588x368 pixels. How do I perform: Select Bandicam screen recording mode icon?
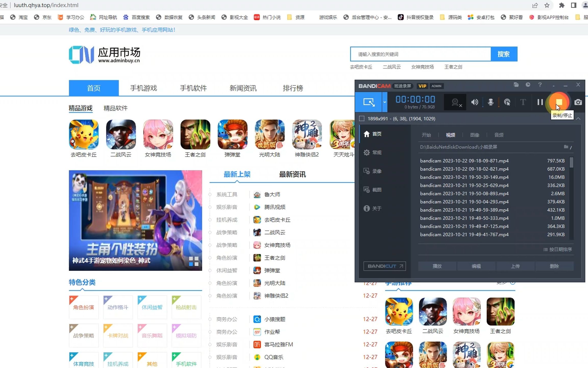[369, 102]
